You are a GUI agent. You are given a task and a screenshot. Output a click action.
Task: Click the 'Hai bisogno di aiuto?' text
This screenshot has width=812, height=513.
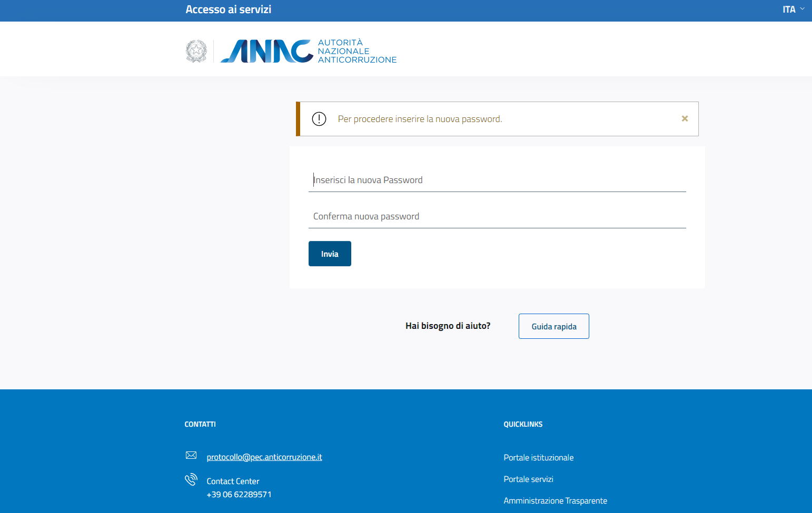point(448,326)
